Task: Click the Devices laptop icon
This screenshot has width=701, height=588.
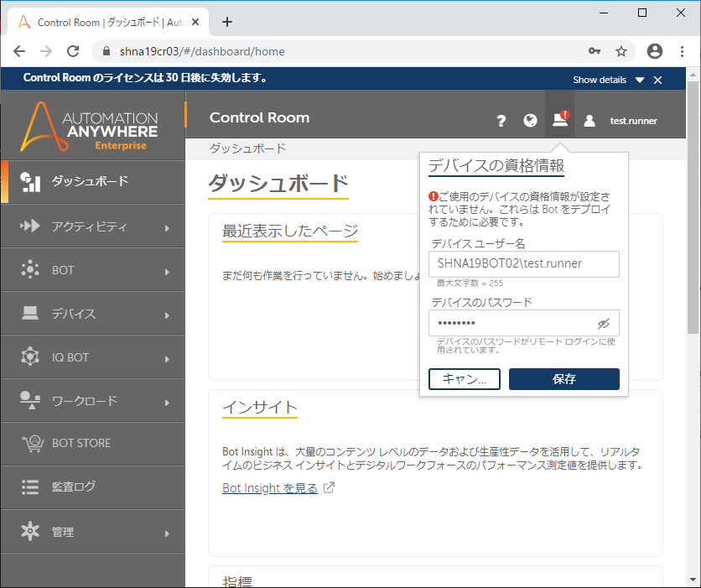Action: (30, 313)
